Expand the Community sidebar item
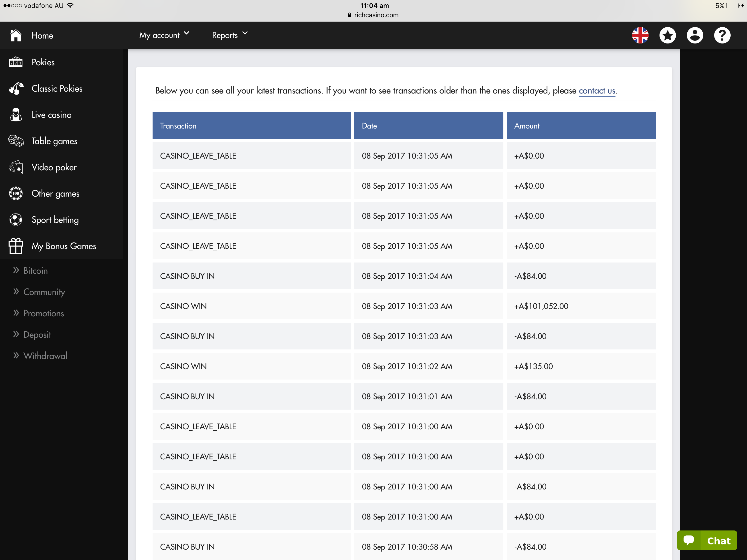 pyautogui.click(x=39, y=292)
